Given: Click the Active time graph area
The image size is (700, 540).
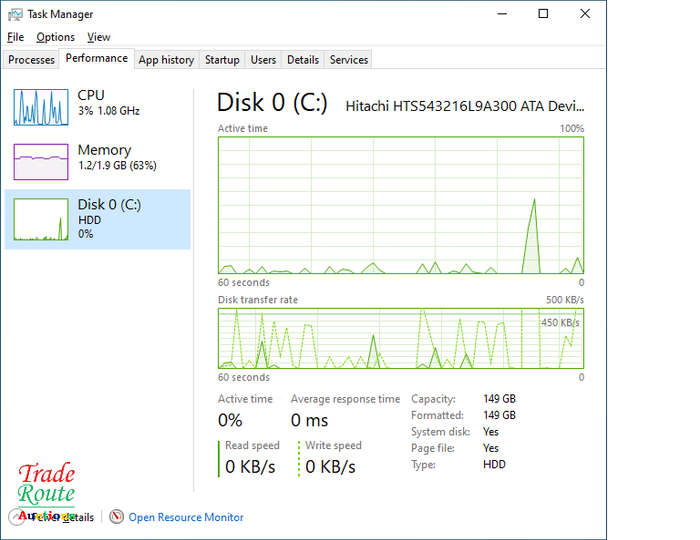Looking at the screenshot, I should pos(401,205).
